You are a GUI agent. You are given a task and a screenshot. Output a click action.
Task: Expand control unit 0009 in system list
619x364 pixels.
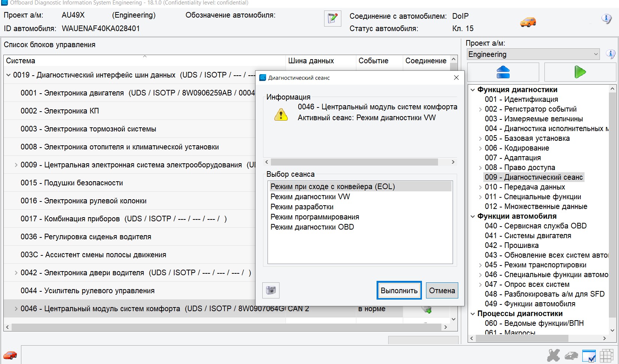point(16,165)
